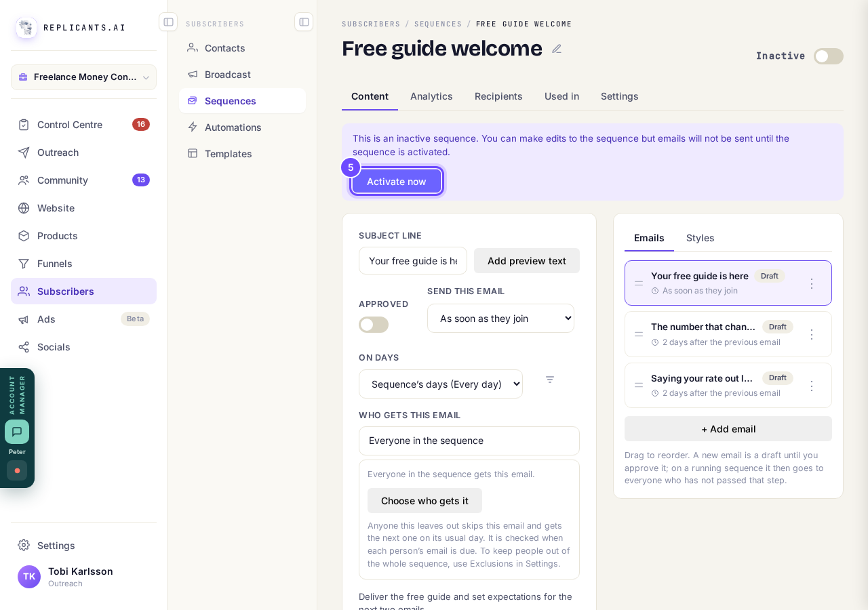This screenshot has width=868, height=610.
Task: Click the record dot under Peter
Action: point(17,470)
